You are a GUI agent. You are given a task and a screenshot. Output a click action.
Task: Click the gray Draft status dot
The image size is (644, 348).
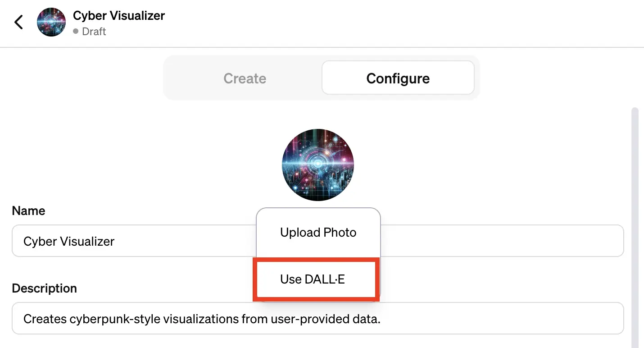tap(76, 32)
